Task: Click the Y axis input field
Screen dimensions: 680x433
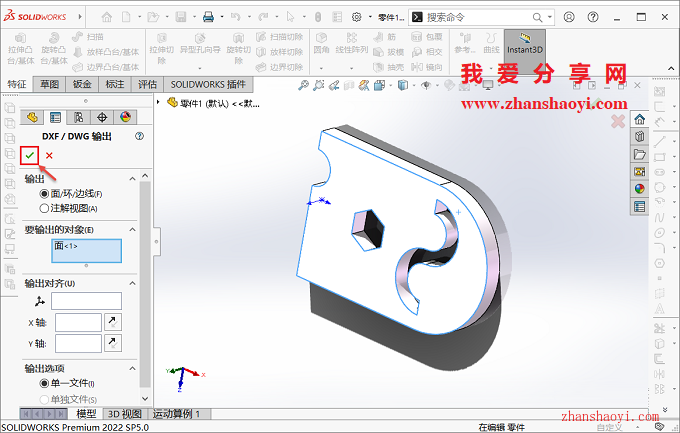Action: pos(78,343)
